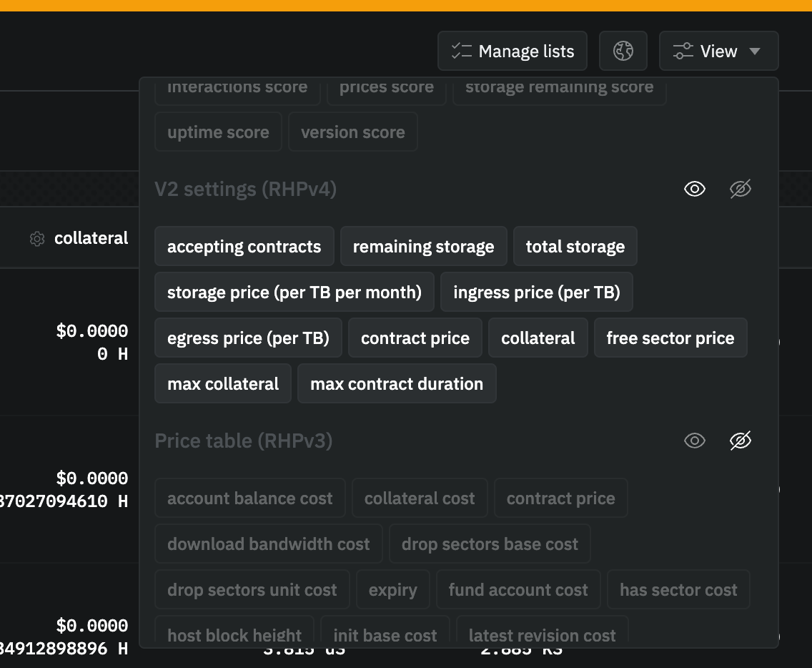
Task: Hide all V2 settings columns
Action: (x=741, y=189)
